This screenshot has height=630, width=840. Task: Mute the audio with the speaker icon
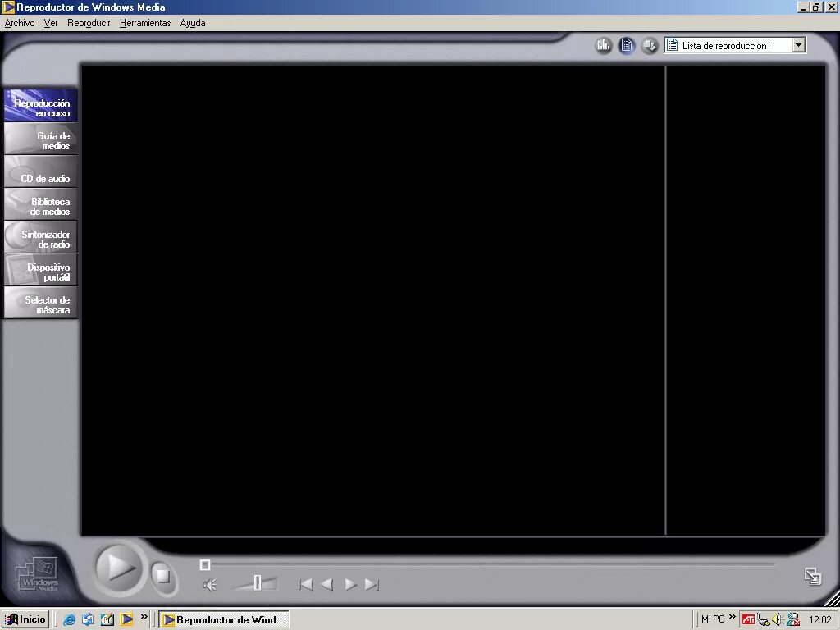tap(210, 584)
